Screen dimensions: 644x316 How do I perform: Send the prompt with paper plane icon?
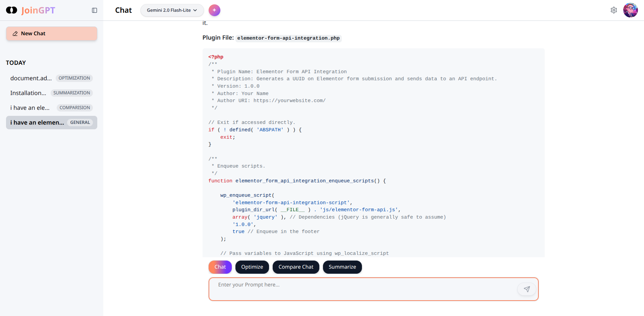pos(527,289)
